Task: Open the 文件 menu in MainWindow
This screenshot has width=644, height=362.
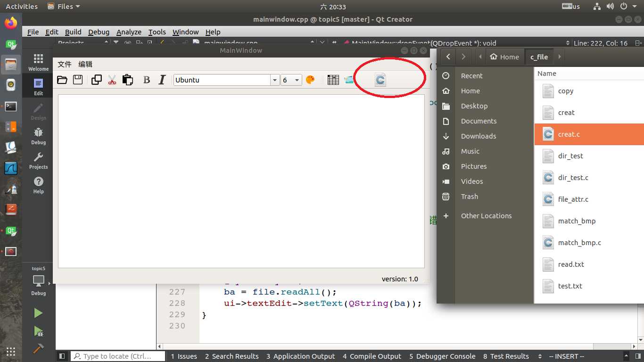Action: 65,64
